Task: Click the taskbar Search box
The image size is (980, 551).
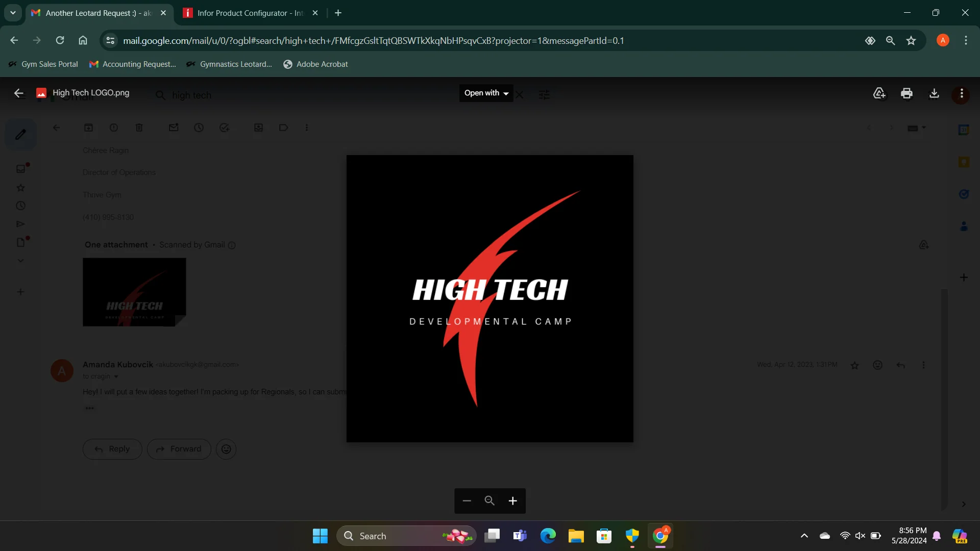Action: pos(406,536)
